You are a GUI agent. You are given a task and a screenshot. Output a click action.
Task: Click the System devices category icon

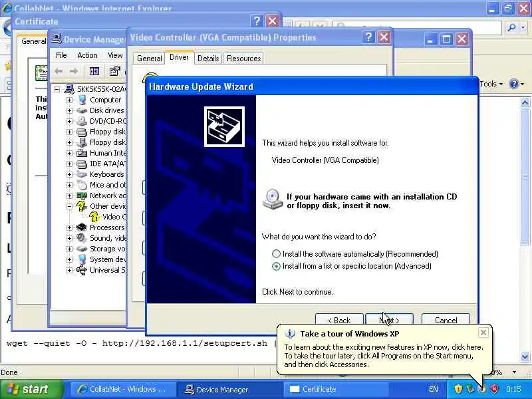coord(82,259)
